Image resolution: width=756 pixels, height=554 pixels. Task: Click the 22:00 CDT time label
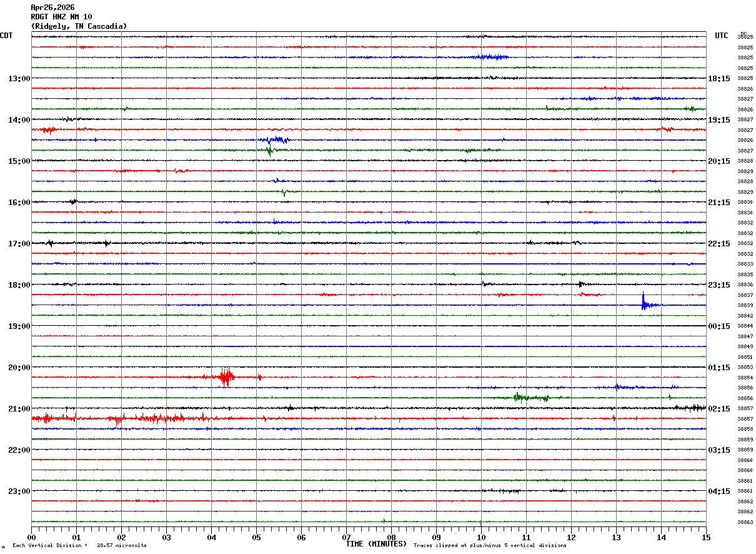pyautogui.click(x=19, y=450)
